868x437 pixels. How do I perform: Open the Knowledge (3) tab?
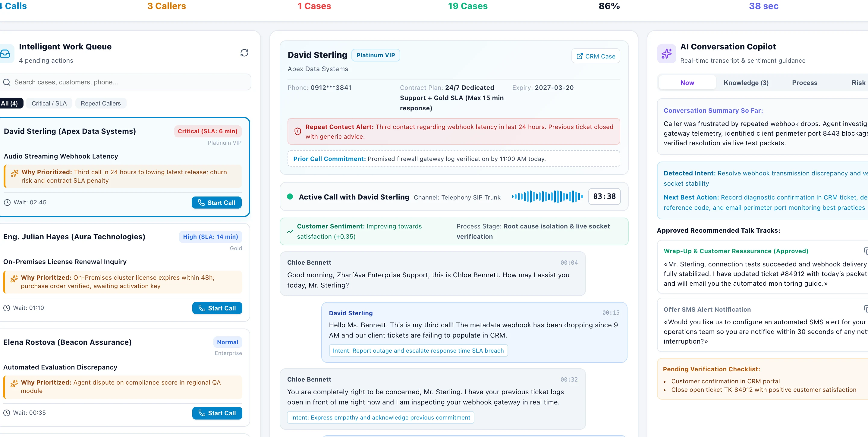pyautogui.click(x=746, y=83)
